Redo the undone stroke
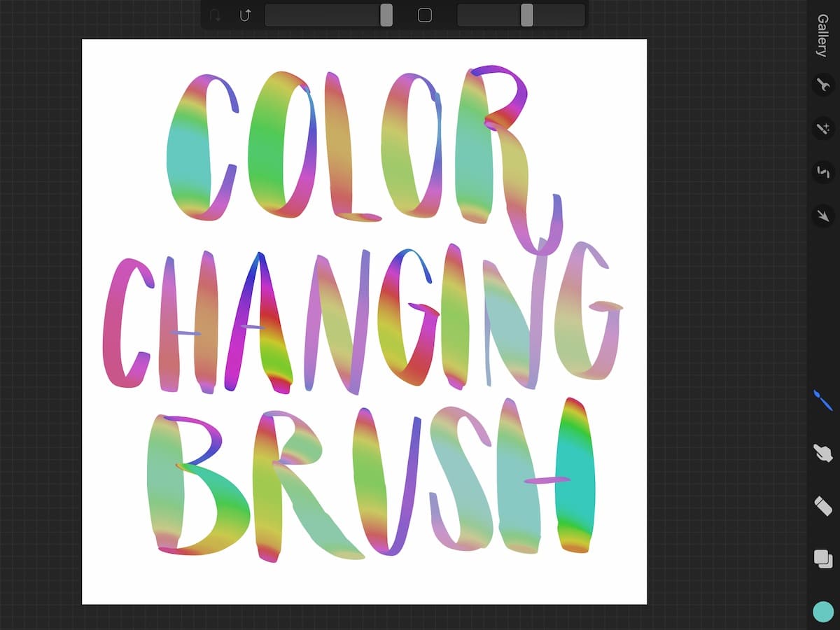The image size is (840, 630). click(x=244, y=15)
